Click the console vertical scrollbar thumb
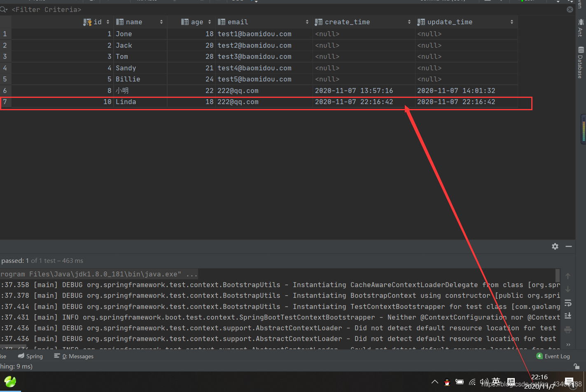This screenshot has width=586, height=392. [x=558, y=275]
